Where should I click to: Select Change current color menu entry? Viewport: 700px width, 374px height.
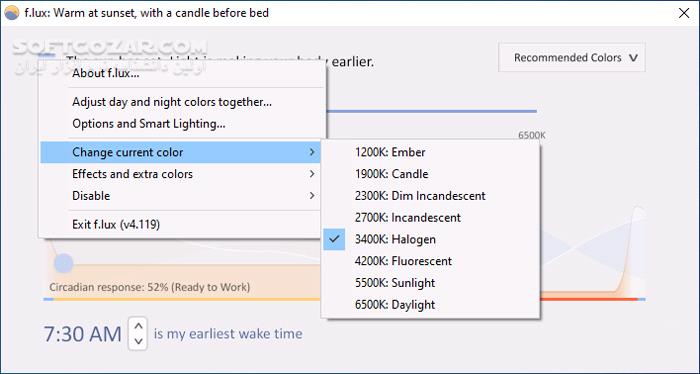tap(180, 152)
